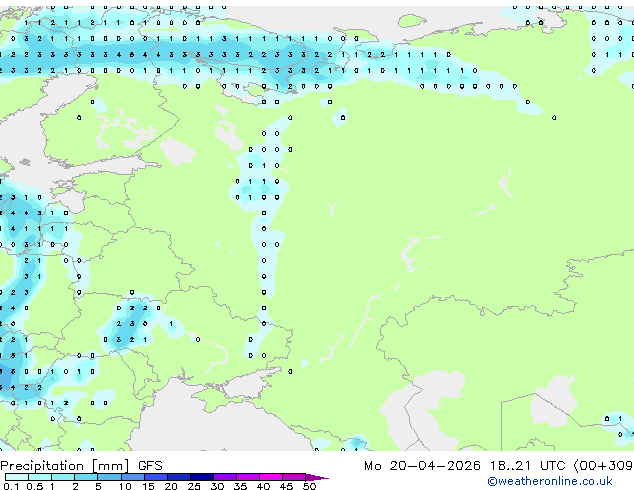This screenshot has height=490, width=634.
Task: Click the Precipitation [mm] title label
Action: tap(65, 466)
